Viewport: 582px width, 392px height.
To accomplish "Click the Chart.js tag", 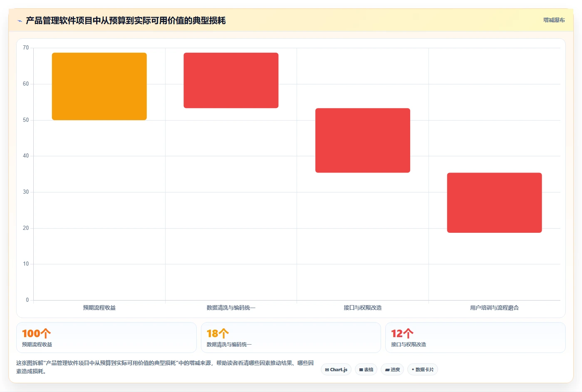I will pyautogui.click(x=336, y=370).
